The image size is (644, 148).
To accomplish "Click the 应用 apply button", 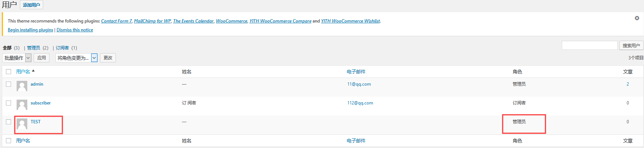I will (x=42, y=58).
